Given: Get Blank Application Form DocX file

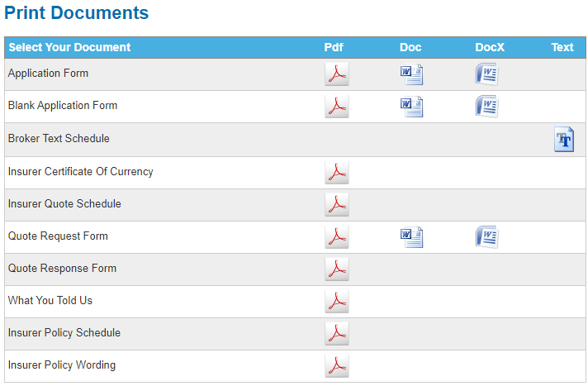Looking at the screenshot, I should 486,107.
